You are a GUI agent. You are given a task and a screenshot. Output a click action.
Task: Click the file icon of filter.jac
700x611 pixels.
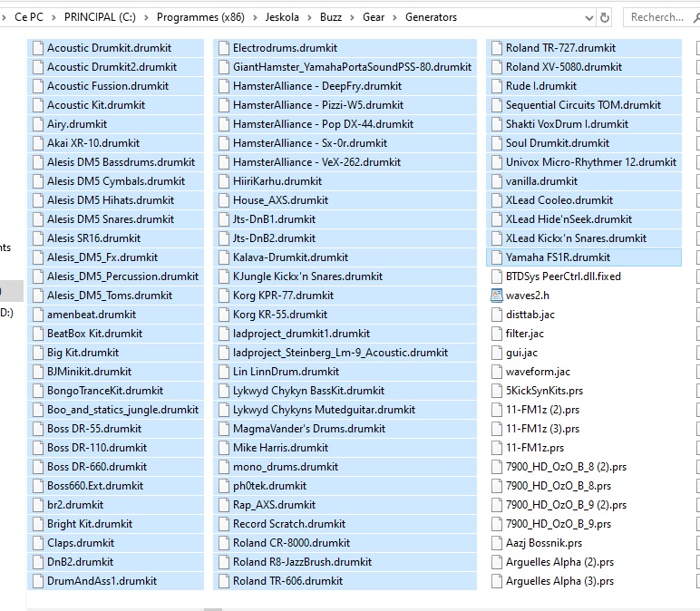click(496, 334)
